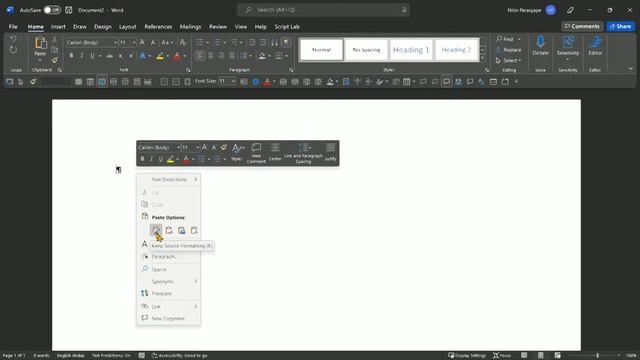Image resolution: width=640 pixels, height=360 pixels.
Task: Click the zoom slider in status bar
Action: (597, 356)
